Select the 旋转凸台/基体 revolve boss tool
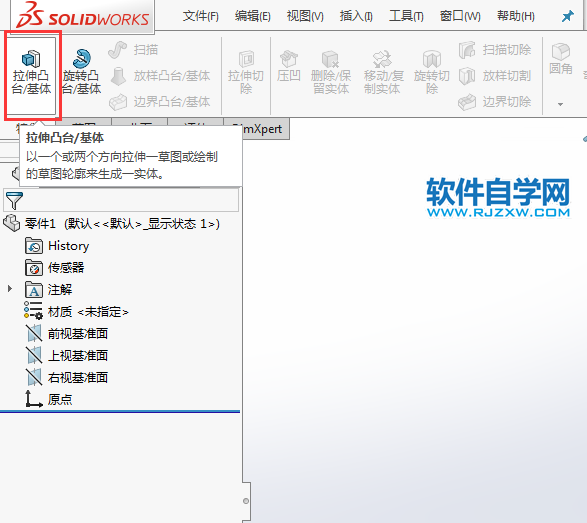The height and width of the screenshot is (523, 587). pyautogui.click(x=81, y=73)
